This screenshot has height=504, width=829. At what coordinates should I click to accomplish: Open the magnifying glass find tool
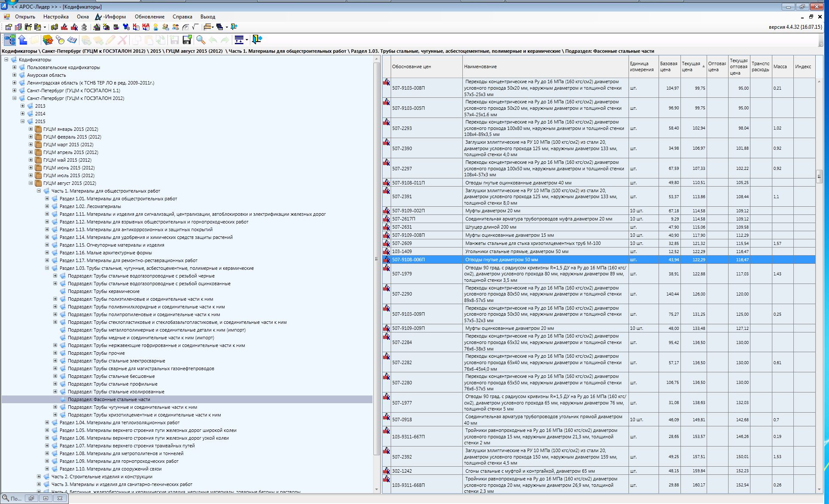pyautogui.click(x=200, y=40)
